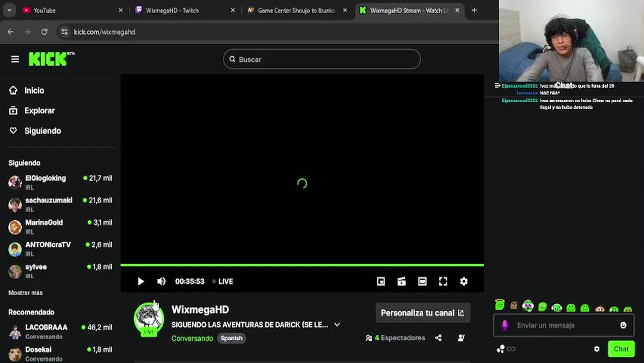
Task: Reload the current page
Action: click(x=44, y=32)
